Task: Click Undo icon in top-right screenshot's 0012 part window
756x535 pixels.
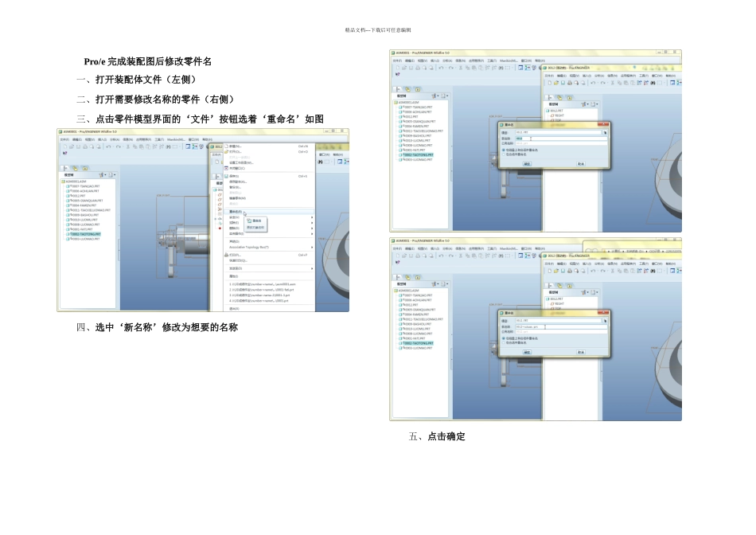Action: (x=593, y=83)
